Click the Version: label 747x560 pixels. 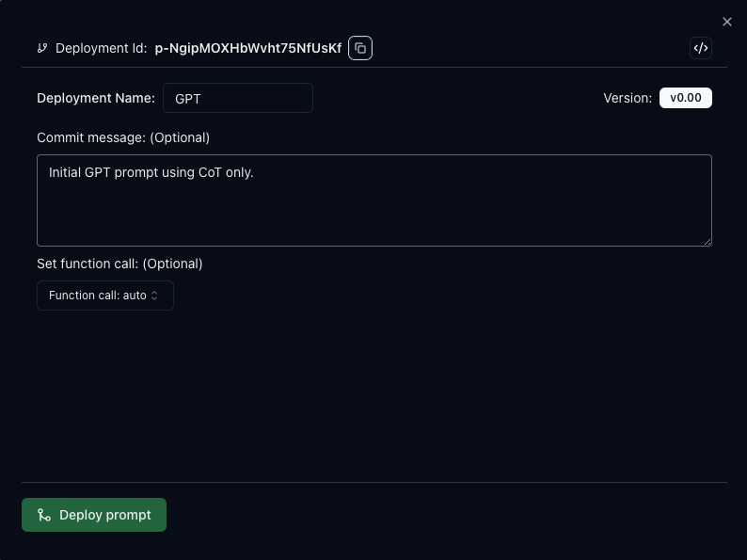pyautogui.click(x=628, y=98)
